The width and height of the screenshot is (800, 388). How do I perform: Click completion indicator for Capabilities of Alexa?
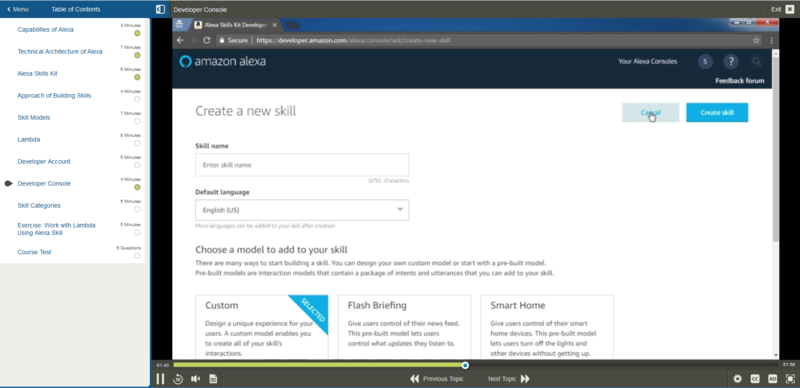[137, 34]
